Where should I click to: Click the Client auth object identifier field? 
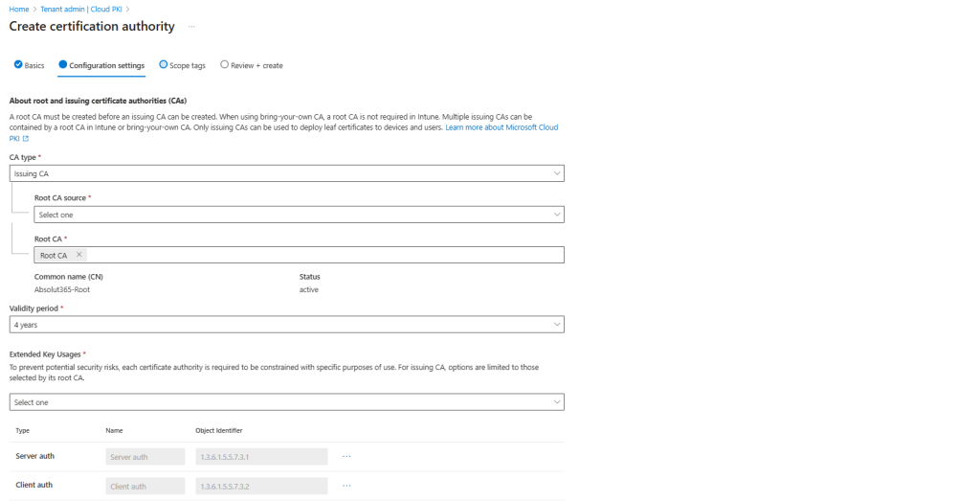(260, 487)
